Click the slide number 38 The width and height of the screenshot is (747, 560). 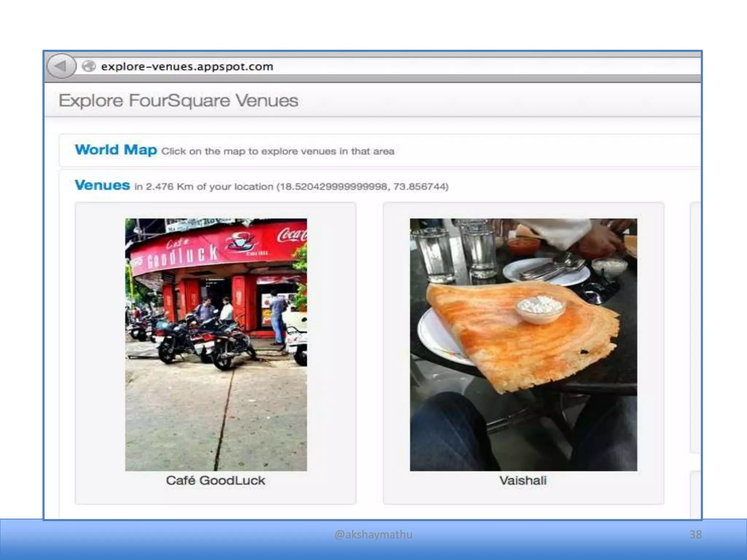[695, 534]
